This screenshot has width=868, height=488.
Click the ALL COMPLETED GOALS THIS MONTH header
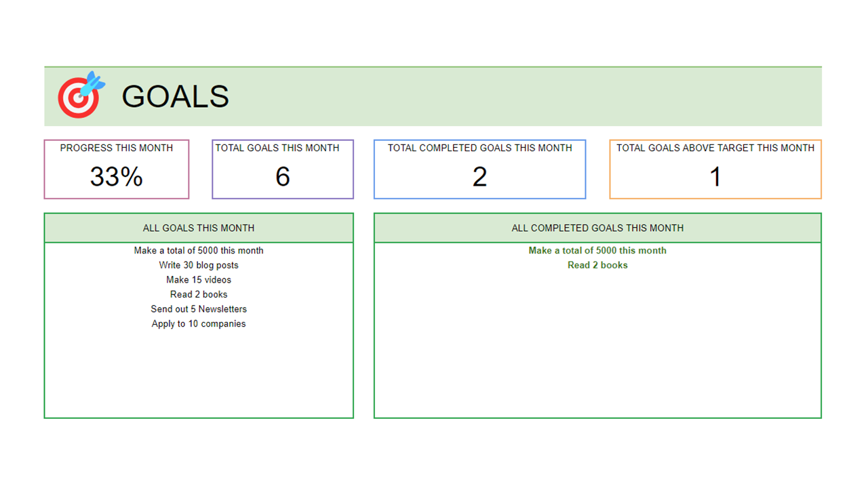point(597,228)
